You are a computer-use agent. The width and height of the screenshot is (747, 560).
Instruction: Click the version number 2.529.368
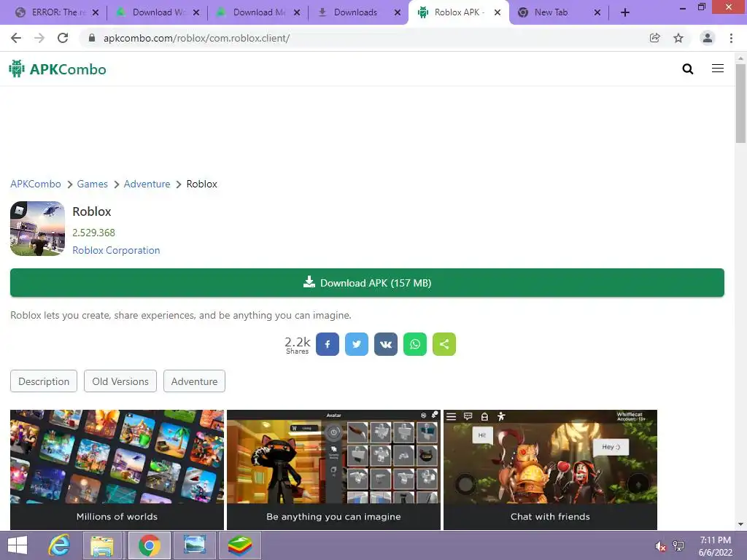pyautogui.click(x=94, y=233)
